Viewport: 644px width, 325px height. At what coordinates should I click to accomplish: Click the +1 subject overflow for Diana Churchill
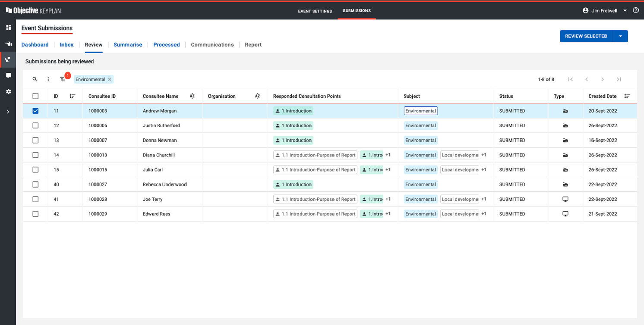(484, 155)
